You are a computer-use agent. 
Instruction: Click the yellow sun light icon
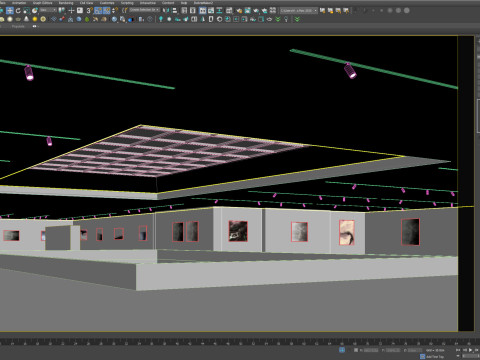coord(35,19)
